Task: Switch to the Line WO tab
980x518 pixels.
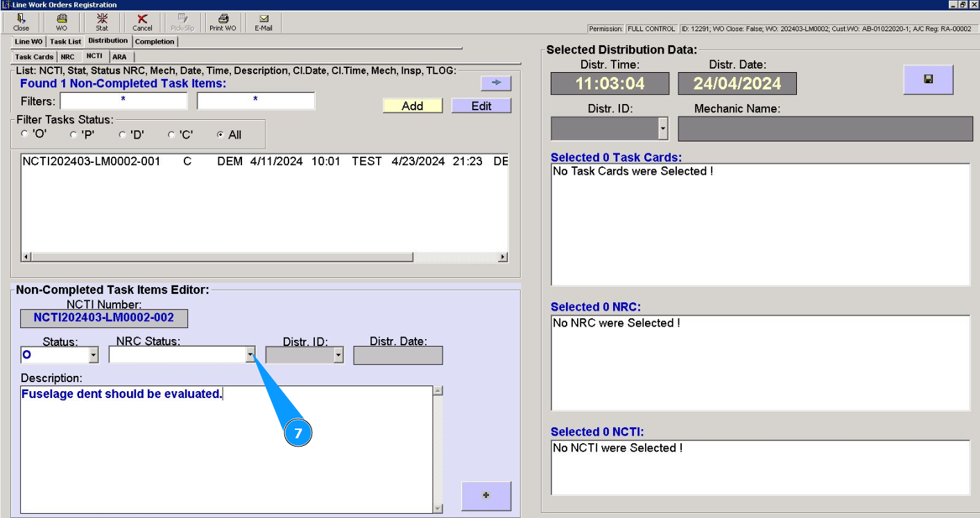Action: click(28, 42)
